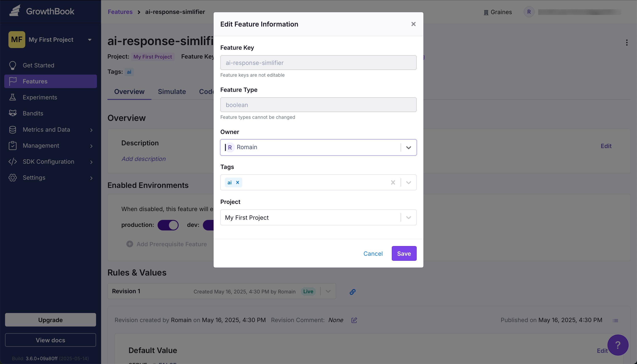Click the disabled Feature Type field
The width and height of the screenshot is (637, 364).
click(318, 105)
